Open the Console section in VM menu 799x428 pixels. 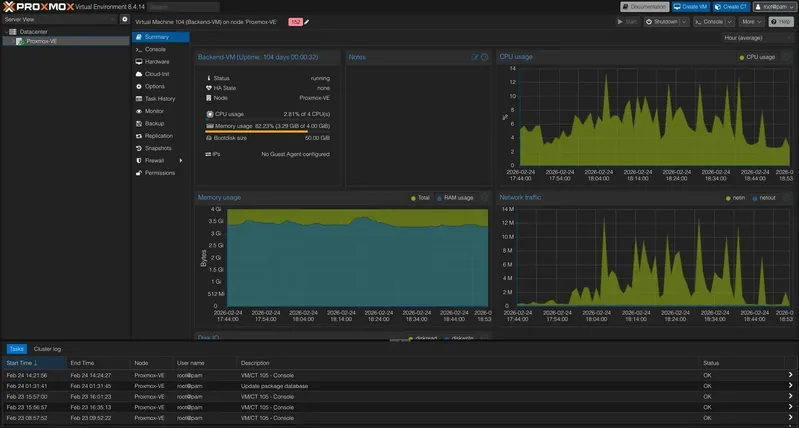pyautogui.click(x=161, y=49)
